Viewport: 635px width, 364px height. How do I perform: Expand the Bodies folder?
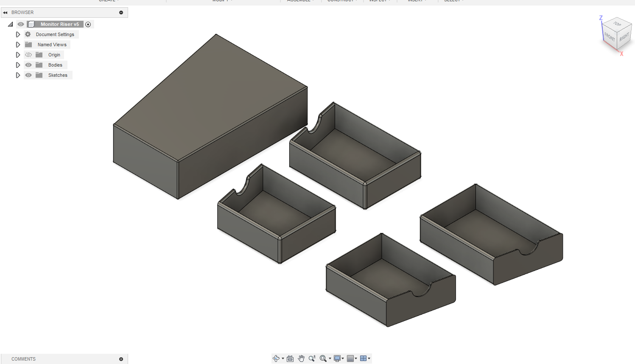(x=18, y=64)
